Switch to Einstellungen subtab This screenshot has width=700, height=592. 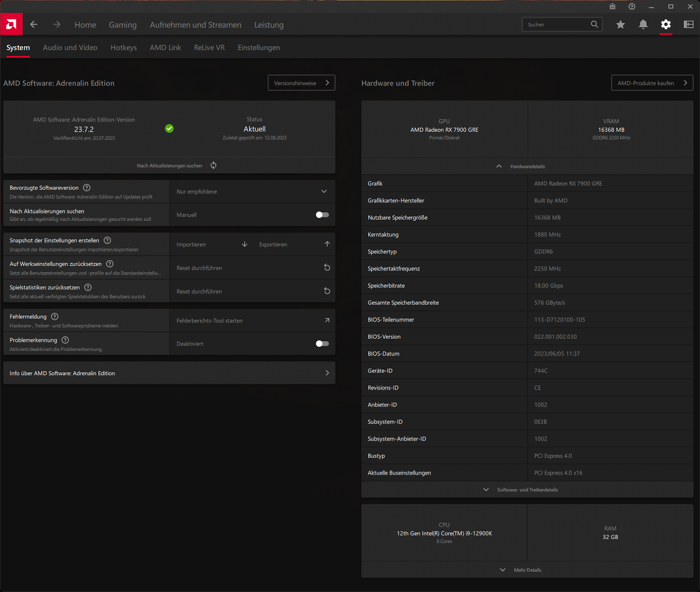(x=258, y=47)
